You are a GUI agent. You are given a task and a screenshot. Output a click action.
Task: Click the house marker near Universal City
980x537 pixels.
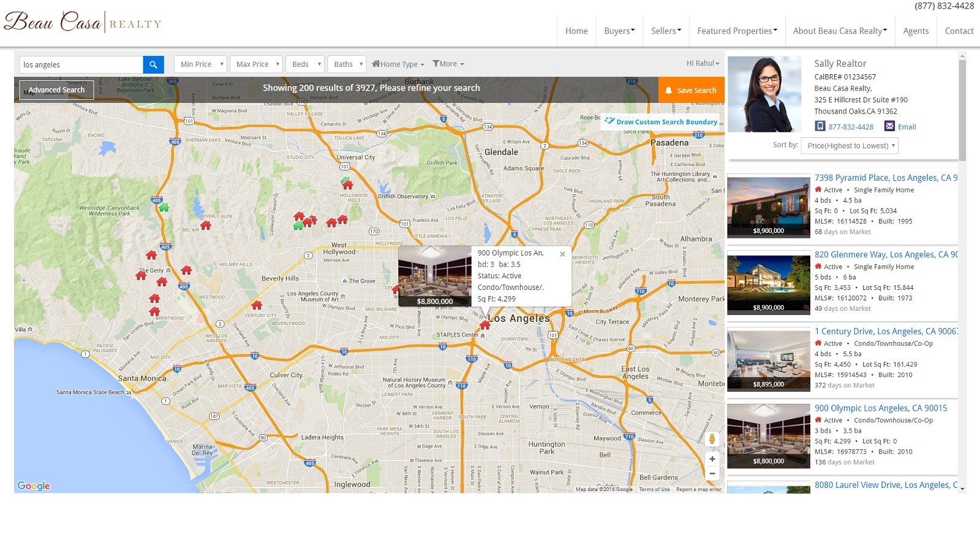pos(347,185)
